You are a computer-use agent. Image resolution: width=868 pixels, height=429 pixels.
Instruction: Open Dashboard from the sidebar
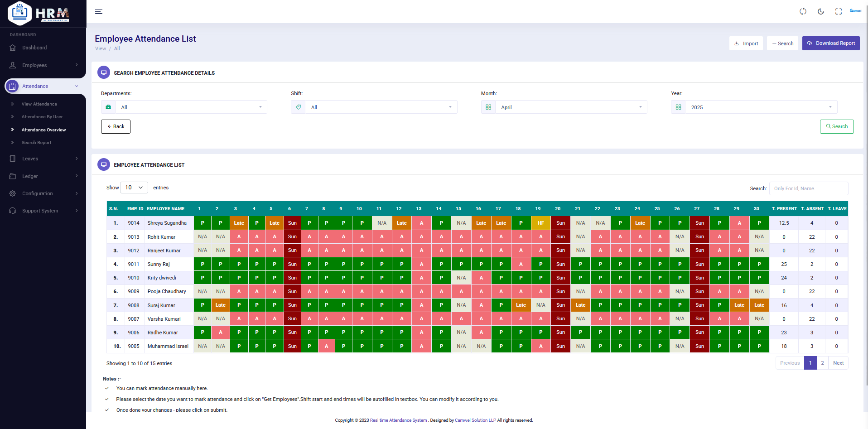tap(34, 48)
